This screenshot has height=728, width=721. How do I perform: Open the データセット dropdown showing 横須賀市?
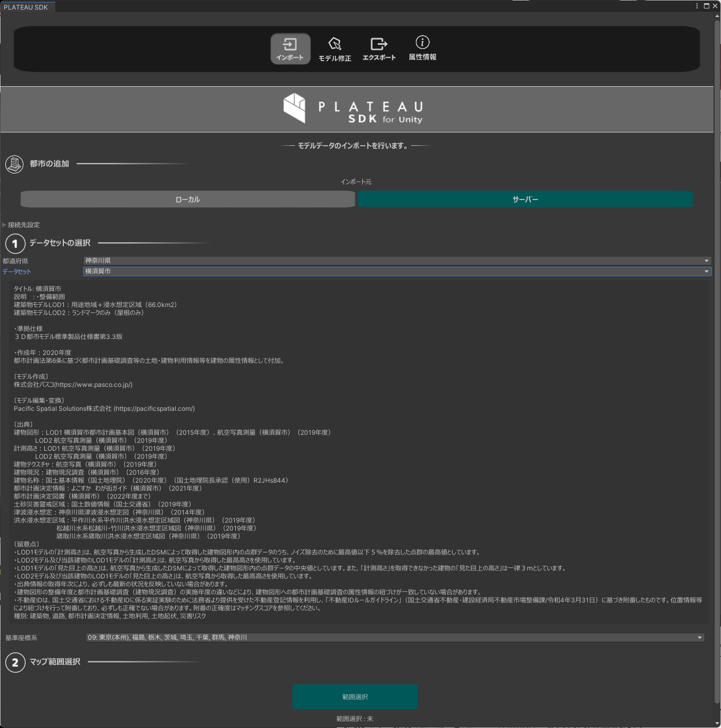(397, 271)
